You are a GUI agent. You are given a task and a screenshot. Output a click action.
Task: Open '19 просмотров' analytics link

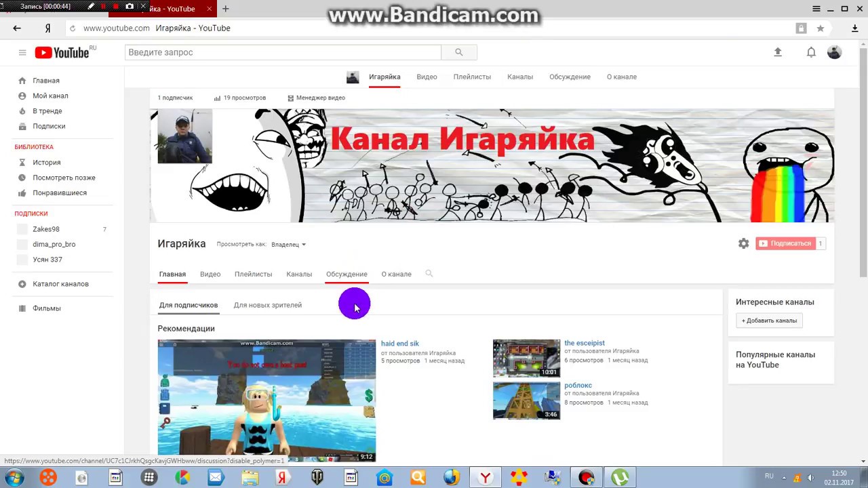coord(240,98)
